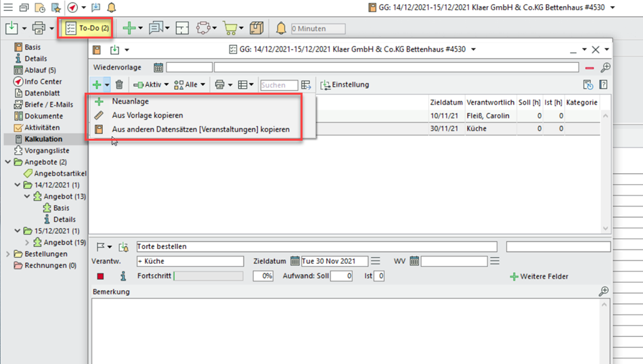Screen dimensions: 643x364
Task: Click the bell notification icon in top bar
Action: coord(111,8)
